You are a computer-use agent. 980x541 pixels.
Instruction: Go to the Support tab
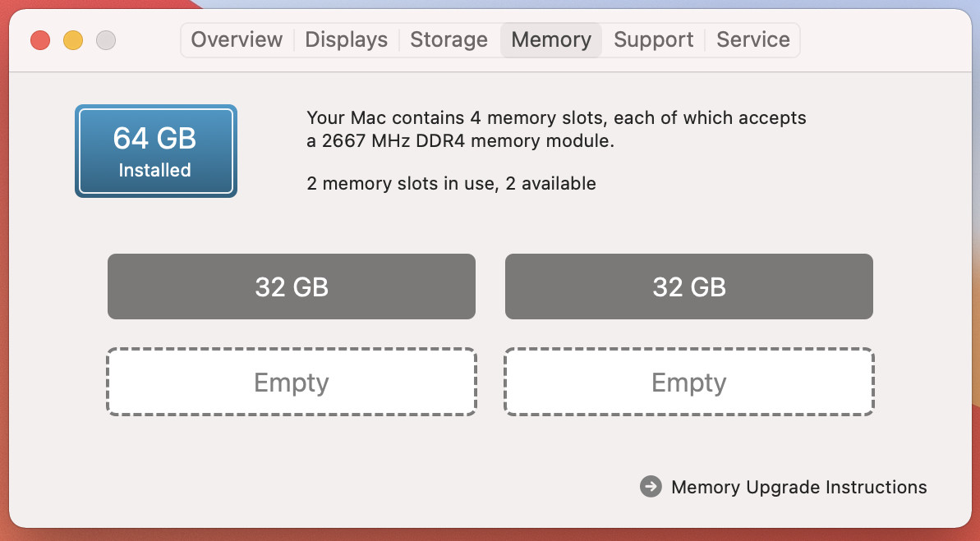pos(654,40)
